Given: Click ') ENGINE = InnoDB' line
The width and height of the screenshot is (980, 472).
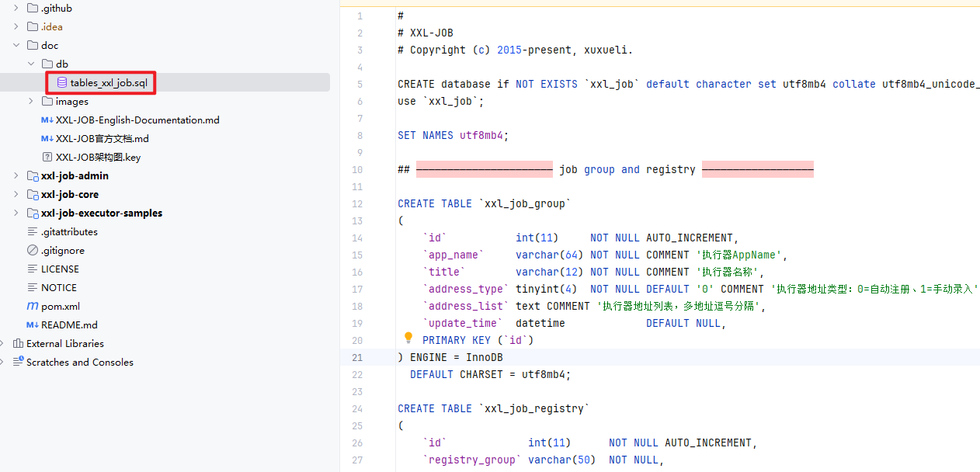Looking at the screenshot, I should pyautogui.click(x=450, y=357).
